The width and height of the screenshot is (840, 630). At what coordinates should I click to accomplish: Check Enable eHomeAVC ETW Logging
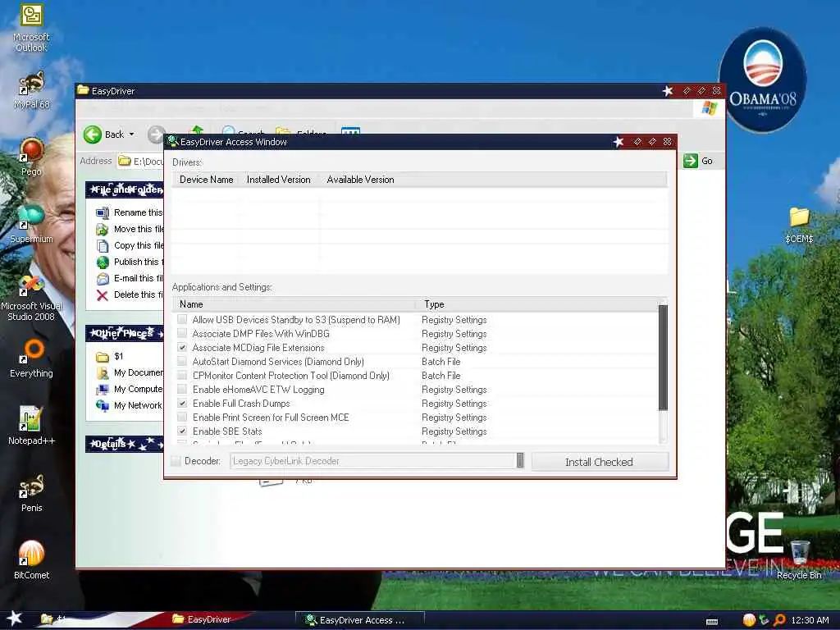[x=182, y=389]
